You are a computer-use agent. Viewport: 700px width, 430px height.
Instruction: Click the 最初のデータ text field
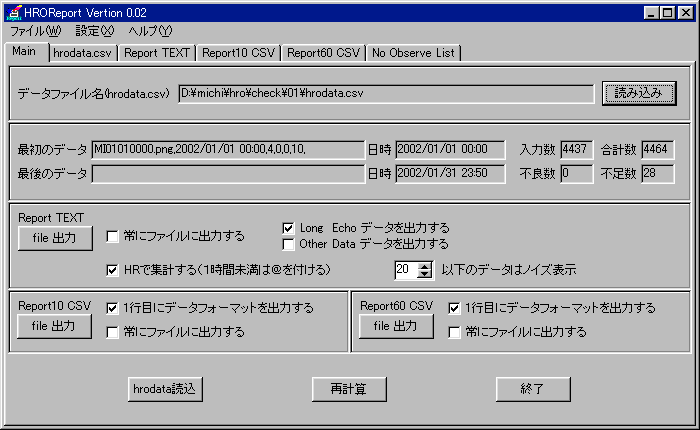pos(228,150)
